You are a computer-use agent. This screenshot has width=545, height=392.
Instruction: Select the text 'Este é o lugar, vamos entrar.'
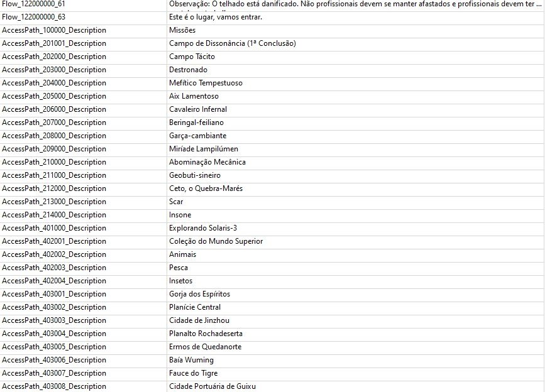click(x=216, y=17)
